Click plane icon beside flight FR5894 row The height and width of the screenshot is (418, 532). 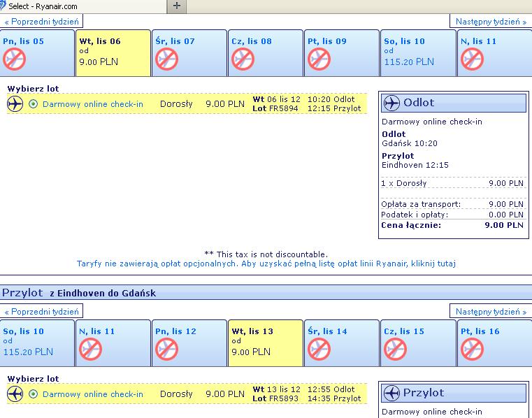coord(15,104)
